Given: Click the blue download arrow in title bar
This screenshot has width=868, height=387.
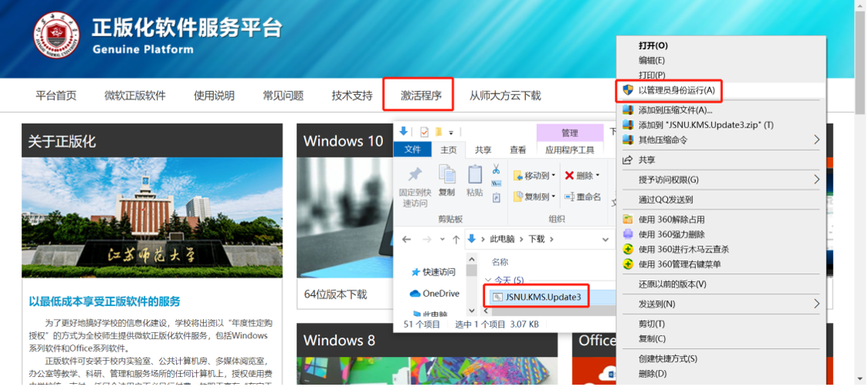Looking at the screenshot, I should click(x=404, y=131).
